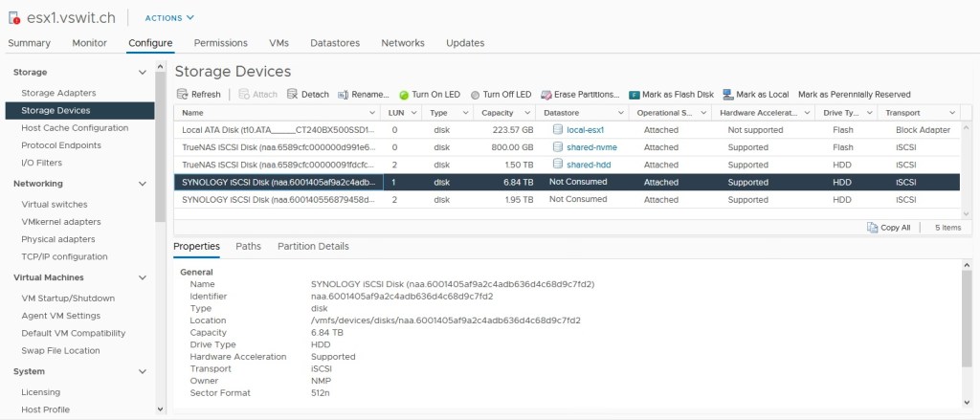Click the Rename device icon
This screenshot has width=980, height=420.
[344, 95]
